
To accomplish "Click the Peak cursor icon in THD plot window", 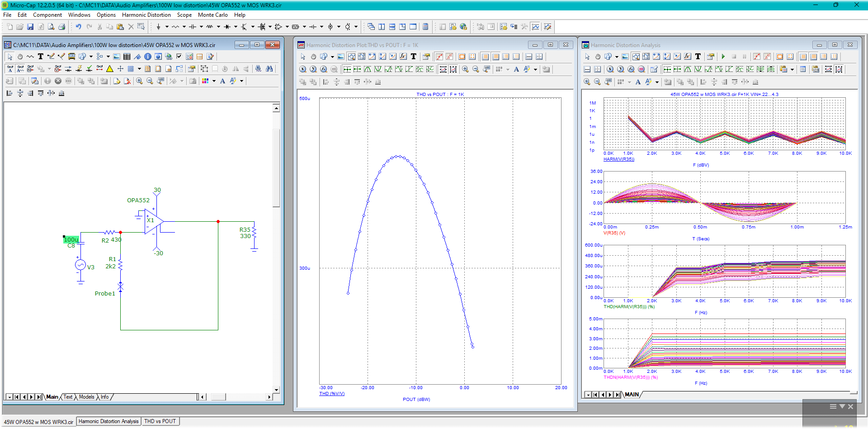I will click(x=368, y=69).
